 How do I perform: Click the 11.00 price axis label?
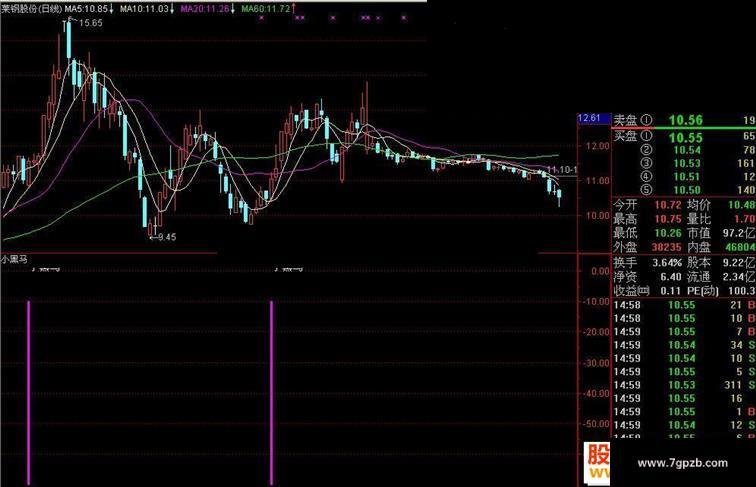pyautogui.click(x=597, y=181)
